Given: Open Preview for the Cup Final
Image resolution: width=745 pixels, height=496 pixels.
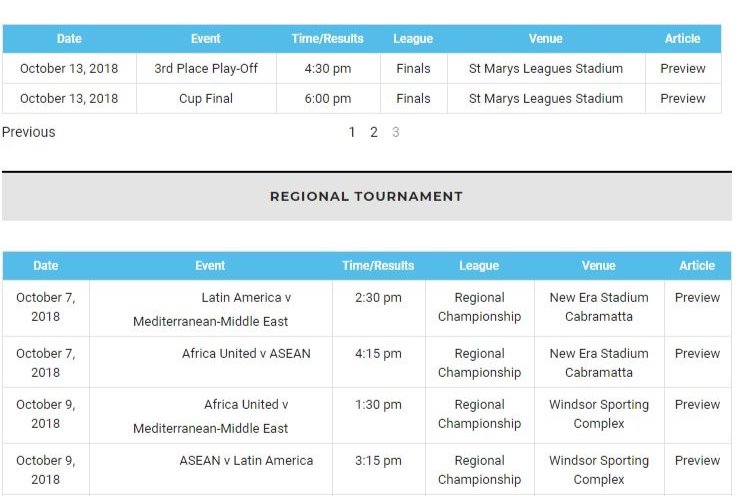Looking at the screenshot, I should click(682, 98).
